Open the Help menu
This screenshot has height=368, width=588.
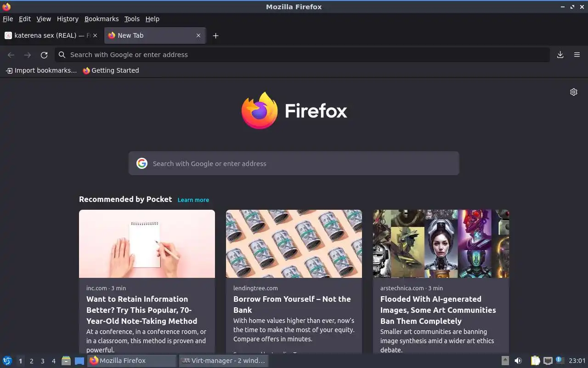point(152,19)
